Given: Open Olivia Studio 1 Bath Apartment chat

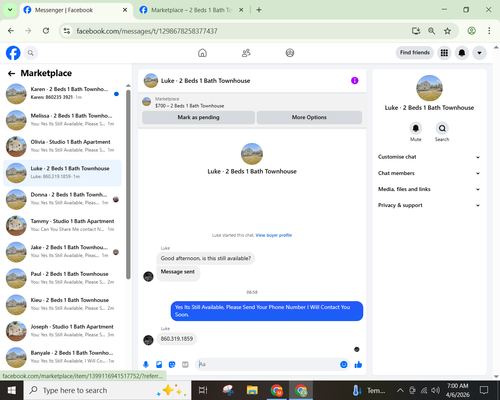Looking at the screenshot, I should tap(62, 146).
